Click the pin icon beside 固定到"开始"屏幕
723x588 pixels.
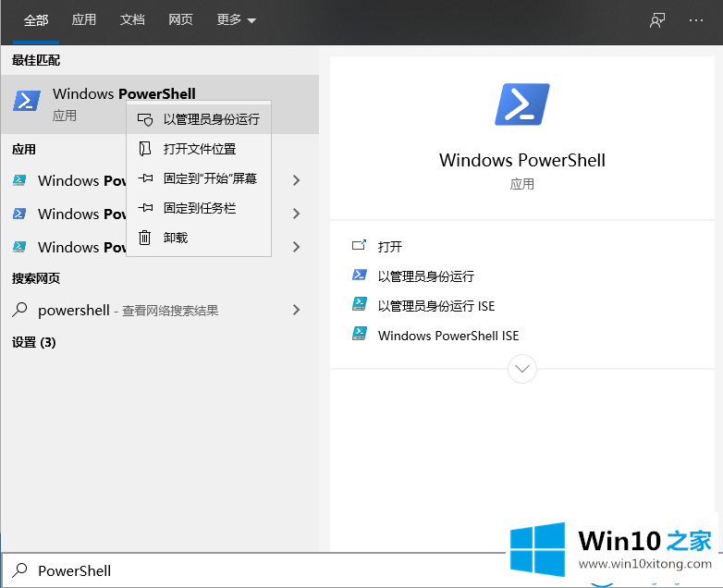pos(145,178)
